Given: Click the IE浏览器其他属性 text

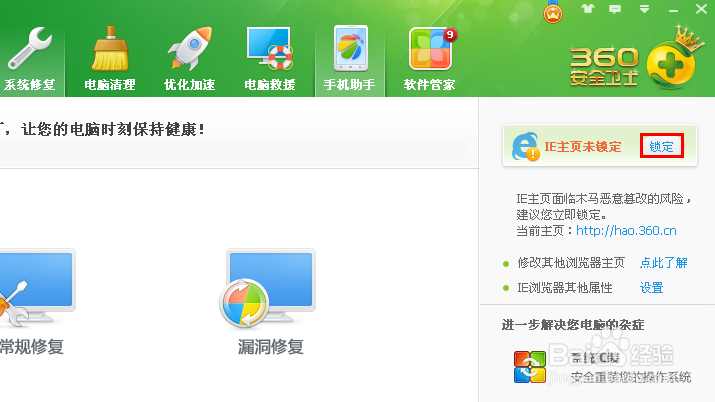Looking at the screenshot, I should [x=565, y=288].
